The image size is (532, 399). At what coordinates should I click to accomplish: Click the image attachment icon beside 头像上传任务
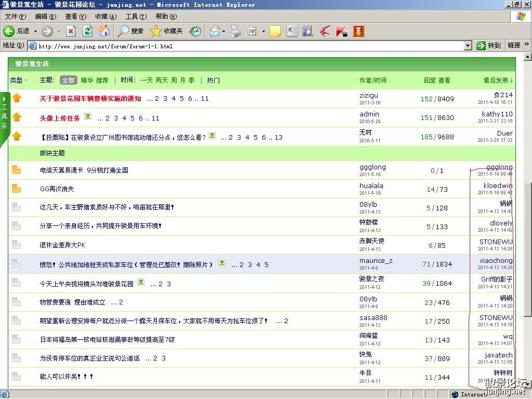tap(88, 117)
